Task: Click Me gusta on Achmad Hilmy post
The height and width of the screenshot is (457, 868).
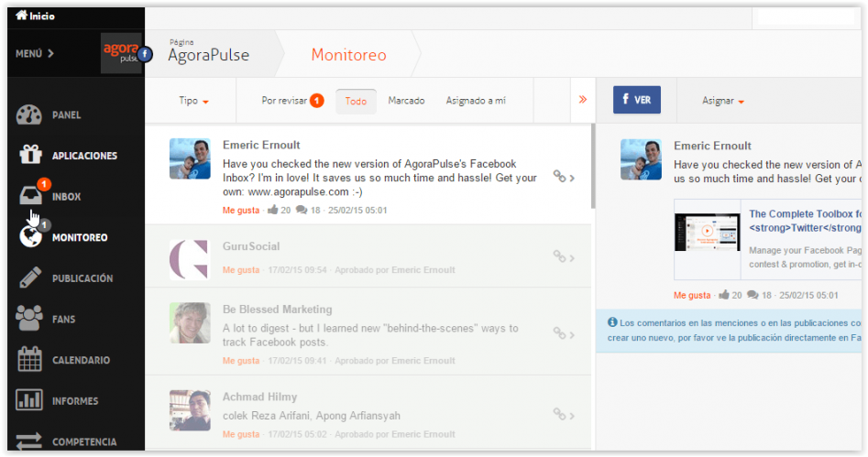Action: tap(241, 434)
